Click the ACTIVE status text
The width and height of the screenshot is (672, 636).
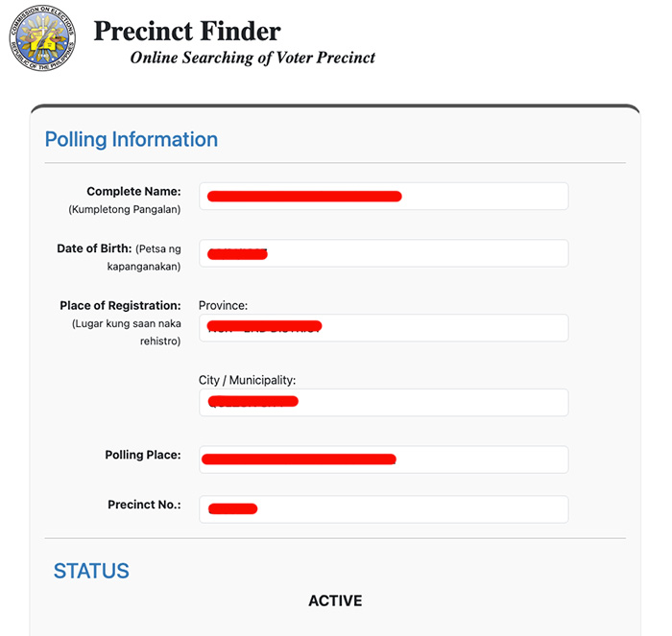[335, 601]
